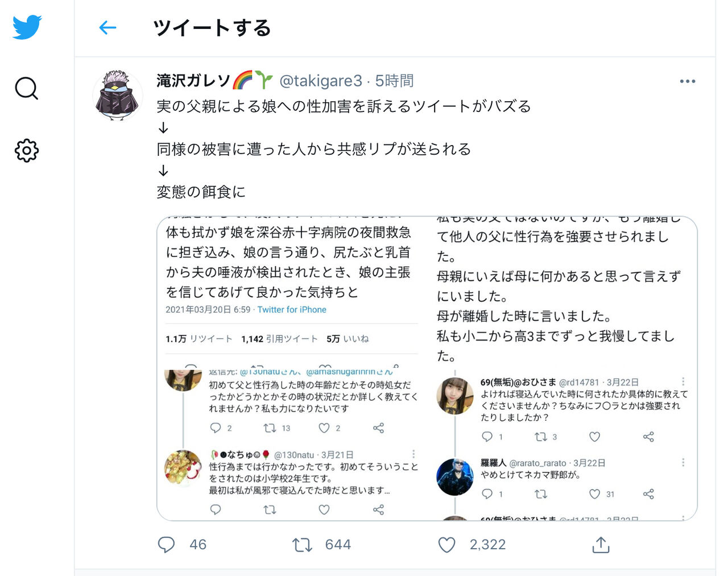Click the 5時間 timestamp
The width and height of the screenshot is (728, 576).
[x=394, y=81]
